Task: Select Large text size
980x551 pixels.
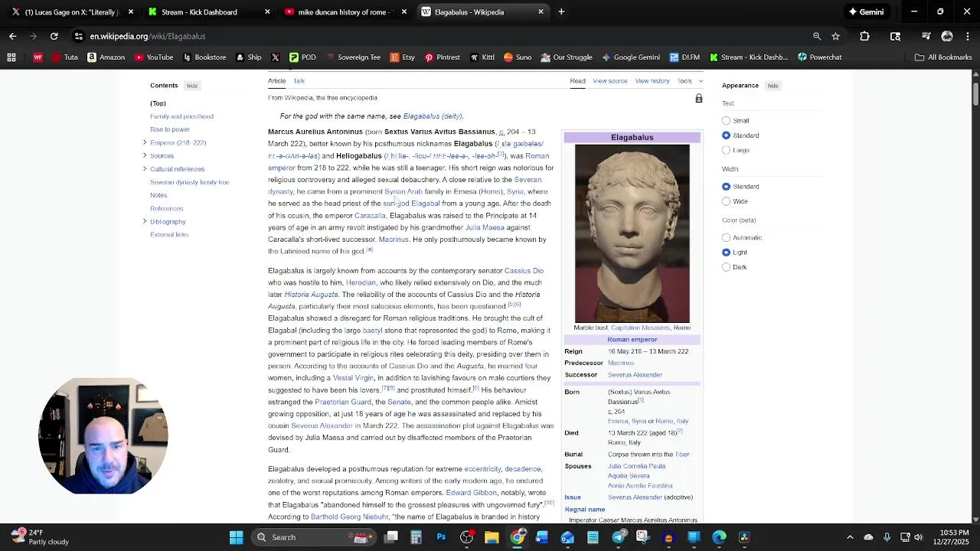Action: (726, 150)
